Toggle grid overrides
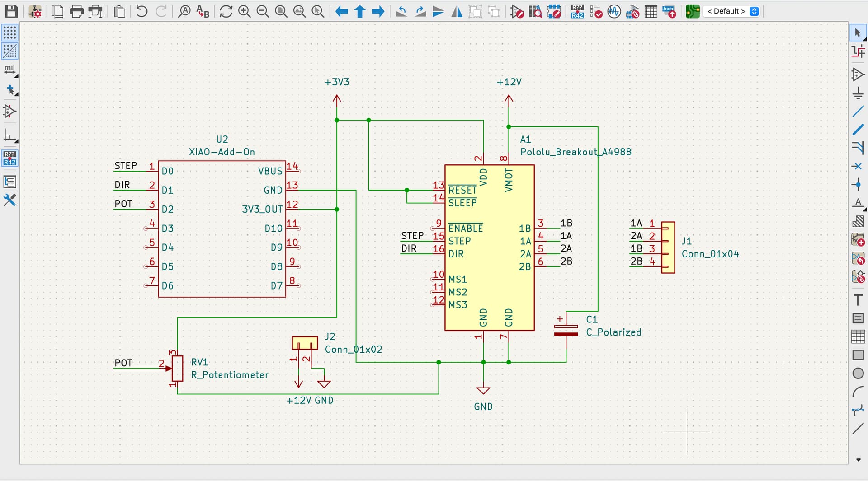The width and height of the screenshot is (868, 481). (10, 51)
